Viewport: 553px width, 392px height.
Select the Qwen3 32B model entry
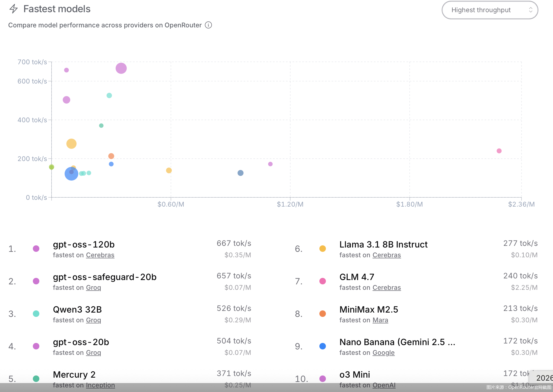click(x=77, y=310)
